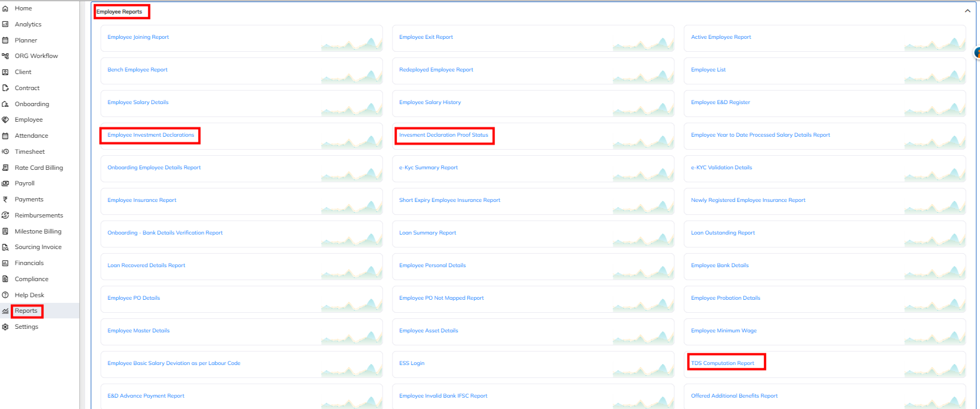
Task: Click the Help Desk question icon
Action: point(5,295)
